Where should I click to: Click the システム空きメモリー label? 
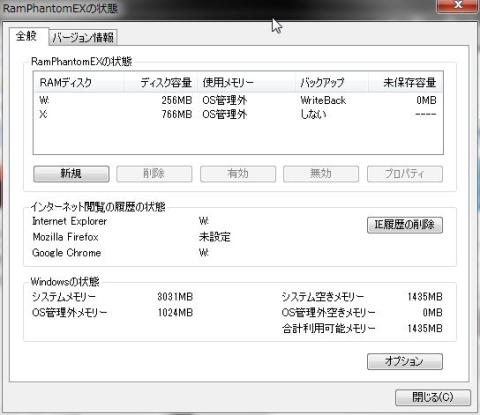coord(323,296)
